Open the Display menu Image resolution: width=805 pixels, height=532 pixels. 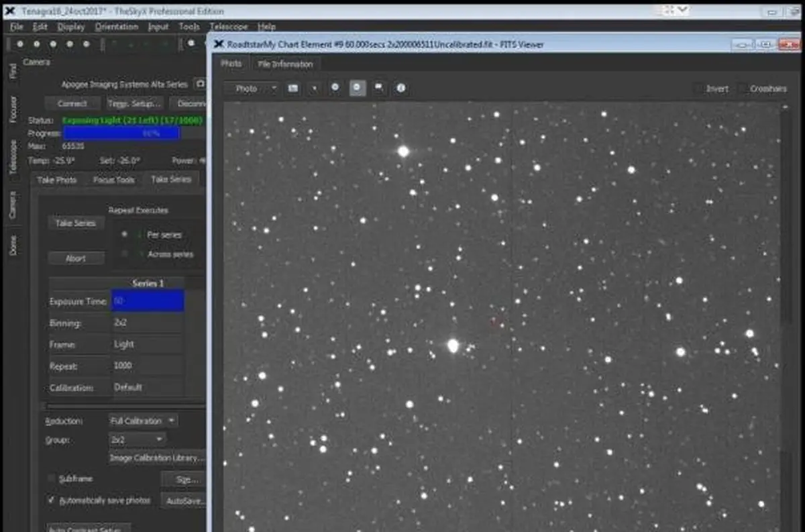[71, 27]
